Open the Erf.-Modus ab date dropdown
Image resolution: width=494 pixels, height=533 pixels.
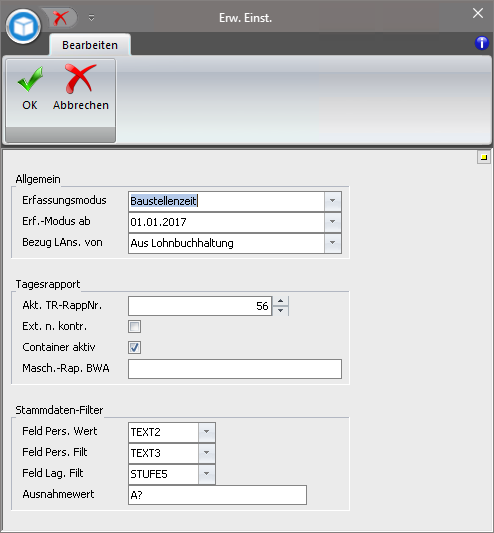click(333, 222)
